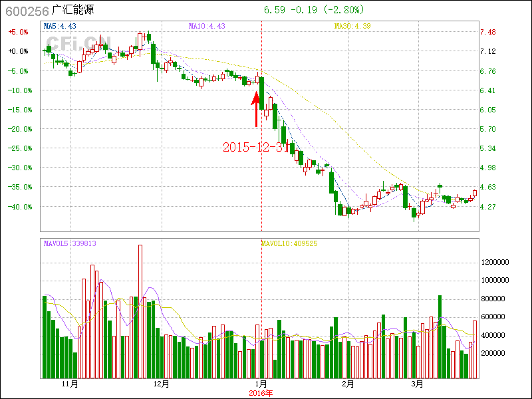532x399 pixels.
Task: Click the 2月 month marker
Action: 348,384
